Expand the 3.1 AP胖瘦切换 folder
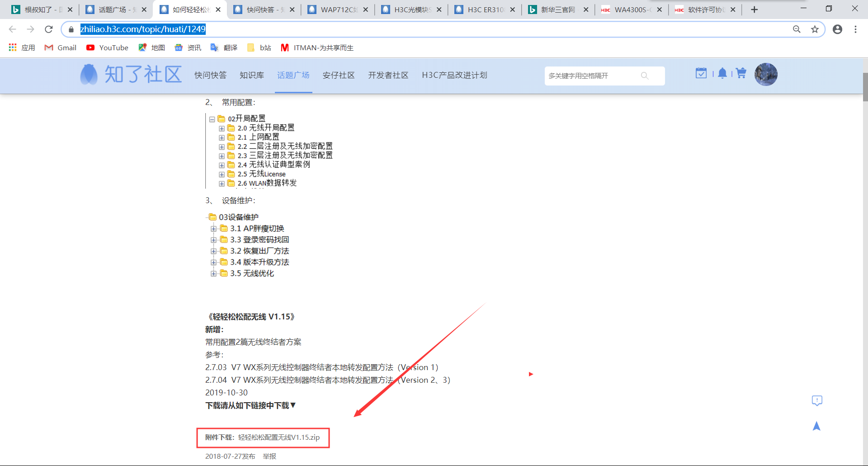The height and width of the screenshot is (466, 868). (213, 228)
